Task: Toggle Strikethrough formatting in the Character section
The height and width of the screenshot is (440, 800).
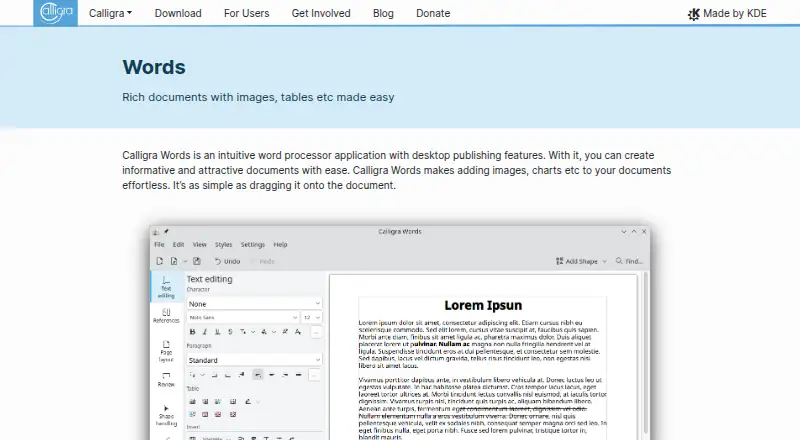Action: point(231,332)
